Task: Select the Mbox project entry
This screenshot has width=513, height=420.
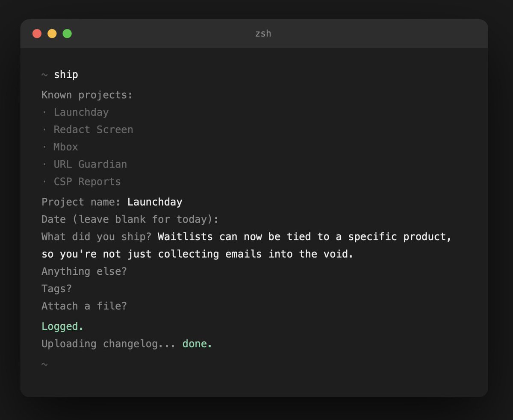Action: coord(66,147)
